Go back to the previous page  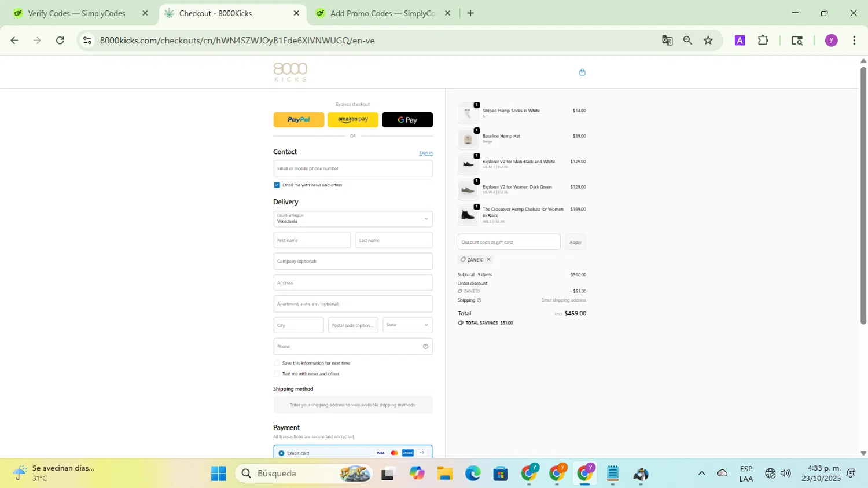[x=14, y=41]
